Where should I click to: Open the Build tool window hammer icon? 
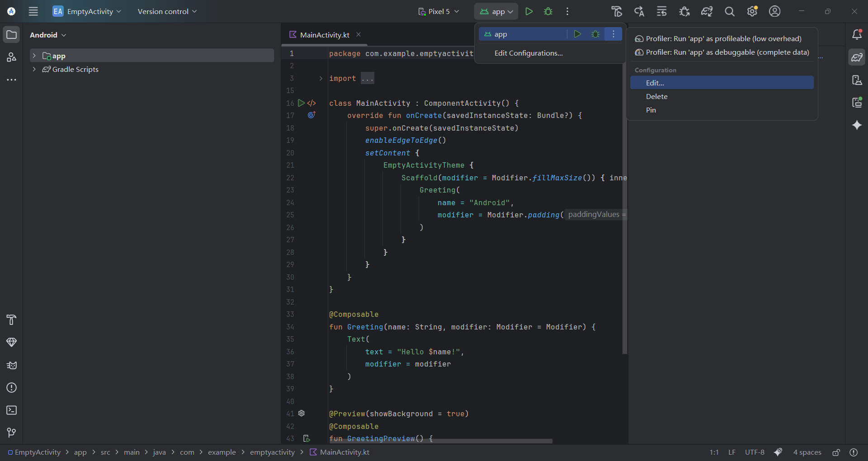coord(11,320)
